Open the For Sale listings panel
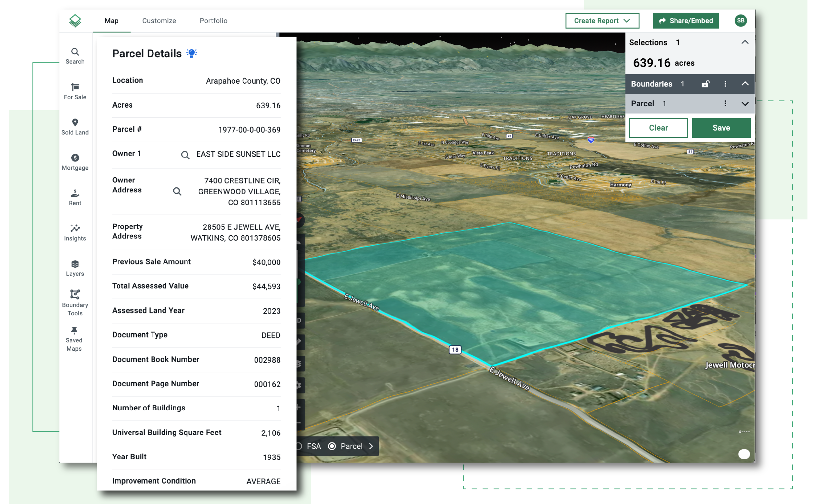This screenshot has height=504, width=815. [x=75, y=92]
